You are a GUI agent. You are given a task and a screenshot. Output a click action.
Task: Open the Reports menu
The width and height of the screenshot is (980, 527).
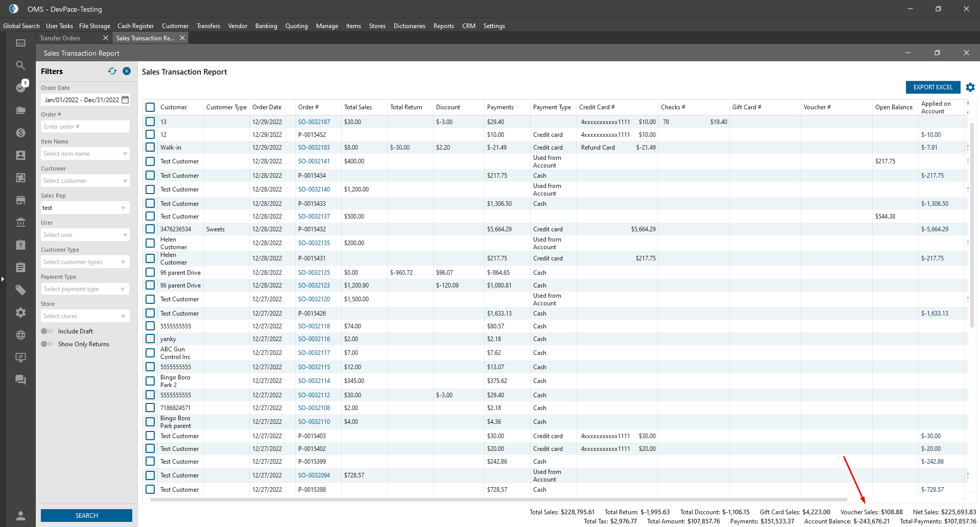[x=443, y=26]
